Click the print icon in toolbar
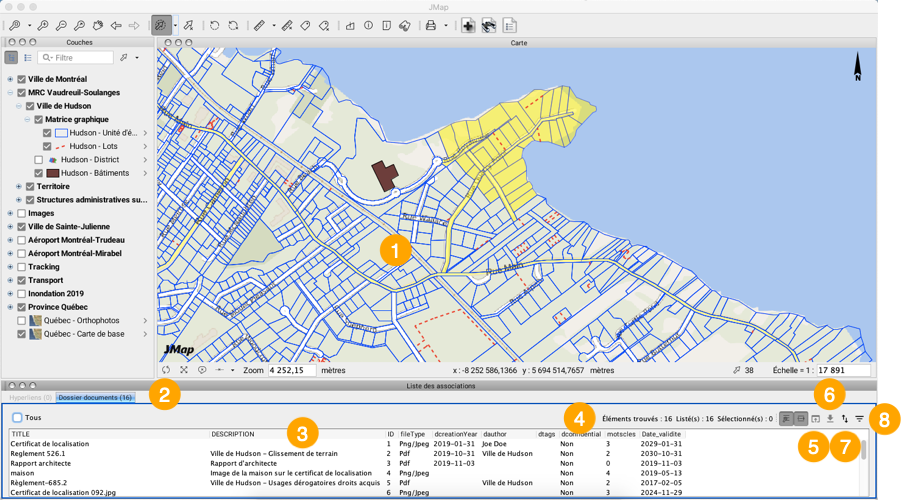Image resolution: width=923 pixels, height=500 pixels. pyautogui.click(x=431, y=25)
